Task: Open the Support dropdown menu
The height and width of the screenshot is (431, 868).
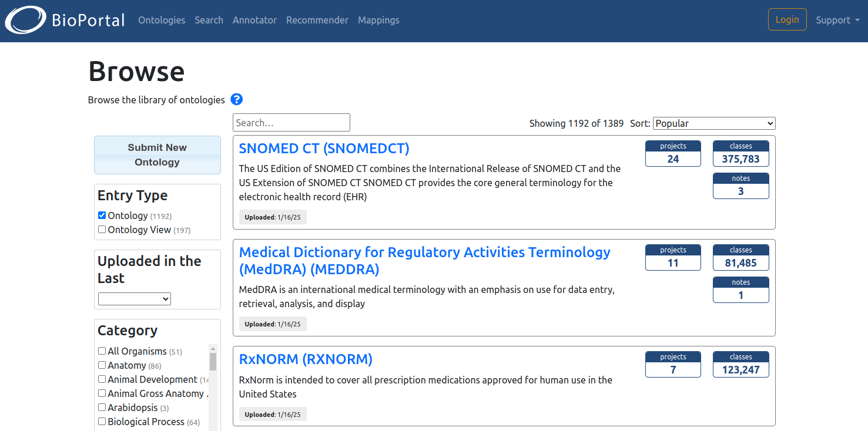Action: [x=837, y=20]
